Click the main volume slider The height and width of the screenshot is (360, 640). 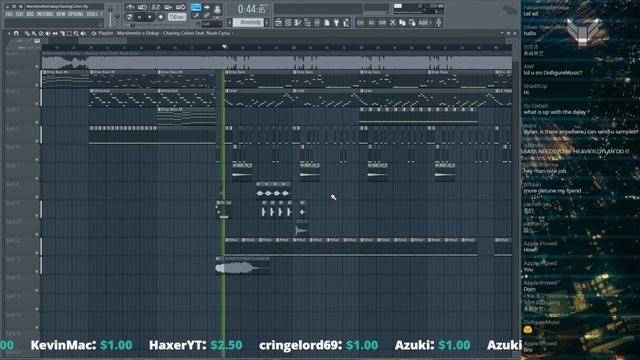coord(111,16)
